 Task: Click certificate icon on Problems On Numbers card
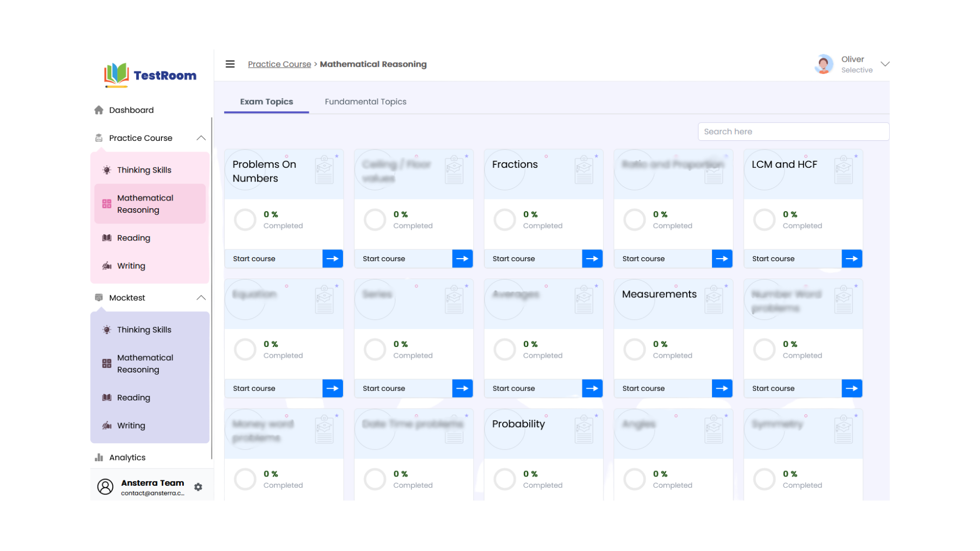click(x=324, y=169)
